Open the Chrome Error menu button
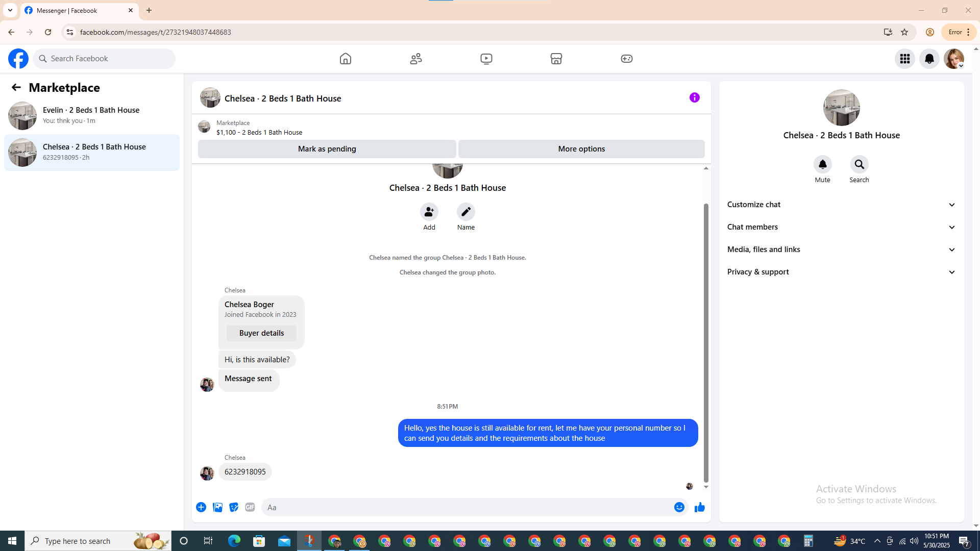980x551 pixels. coord(959,32)
